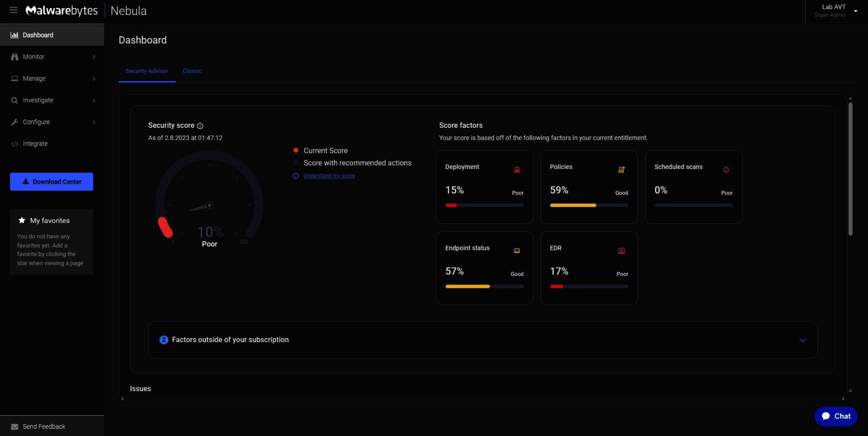Viewport: 868px width, 436px height.
Task: Expand Factors outside of your subscription
Action: pyautogui.click(x=802, y=340)
